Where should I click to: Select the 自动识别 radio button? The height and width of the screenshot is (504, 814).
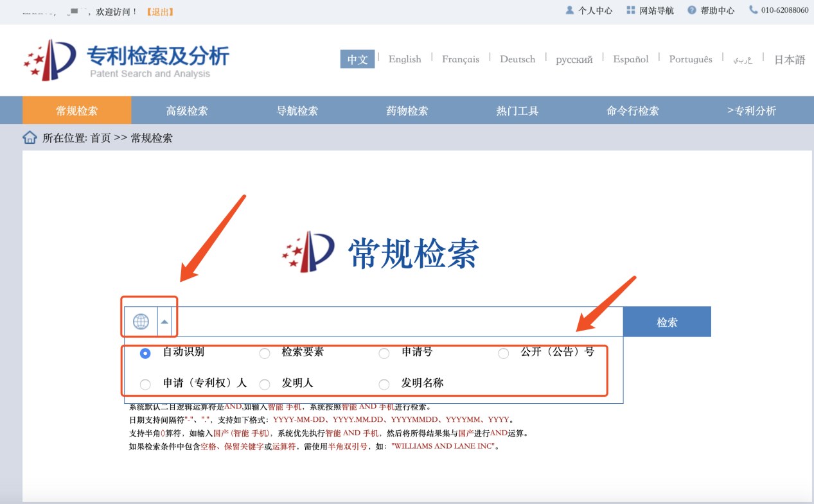click(145, 353)
